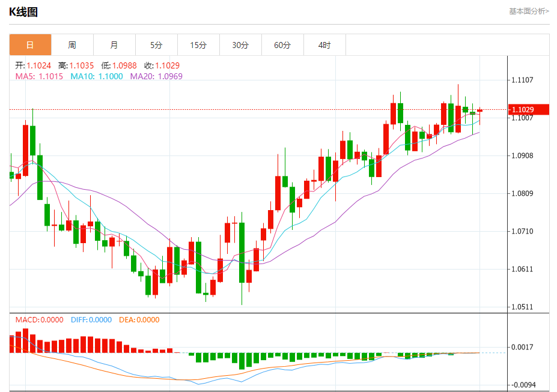Open the 60分 interval tab

click(x=282, y=44)
